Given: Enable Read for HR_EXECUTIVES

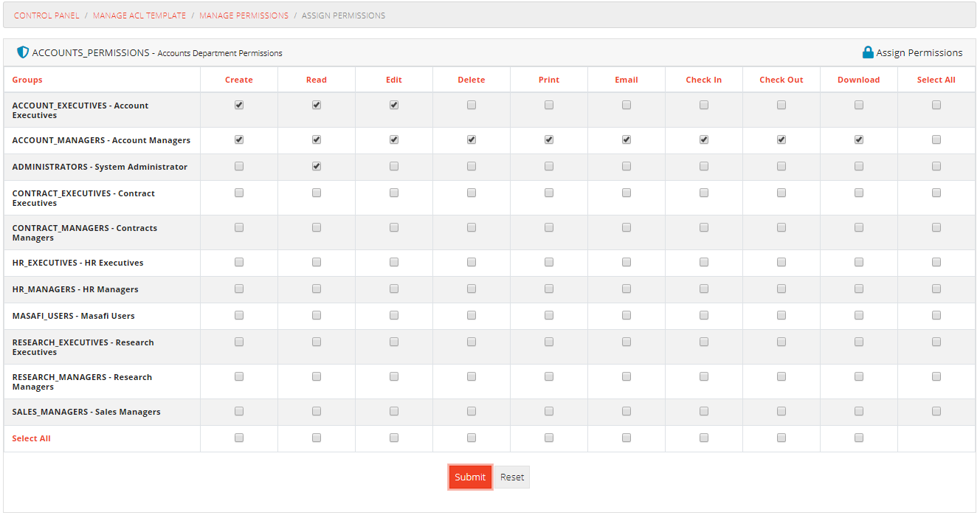Looking at the screenshot, I should coord(317,262).
